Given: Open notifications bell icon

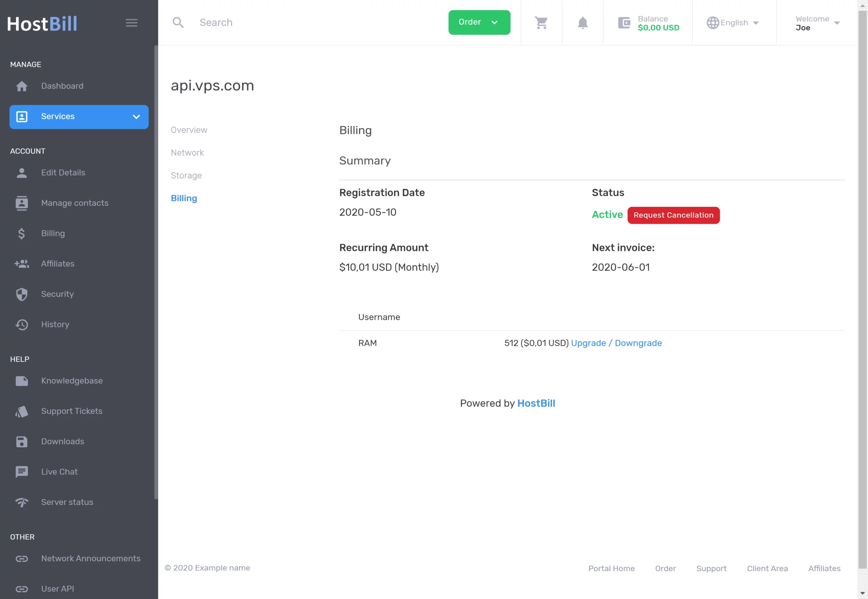Looking at the screenshot, I should pos(582,22).
